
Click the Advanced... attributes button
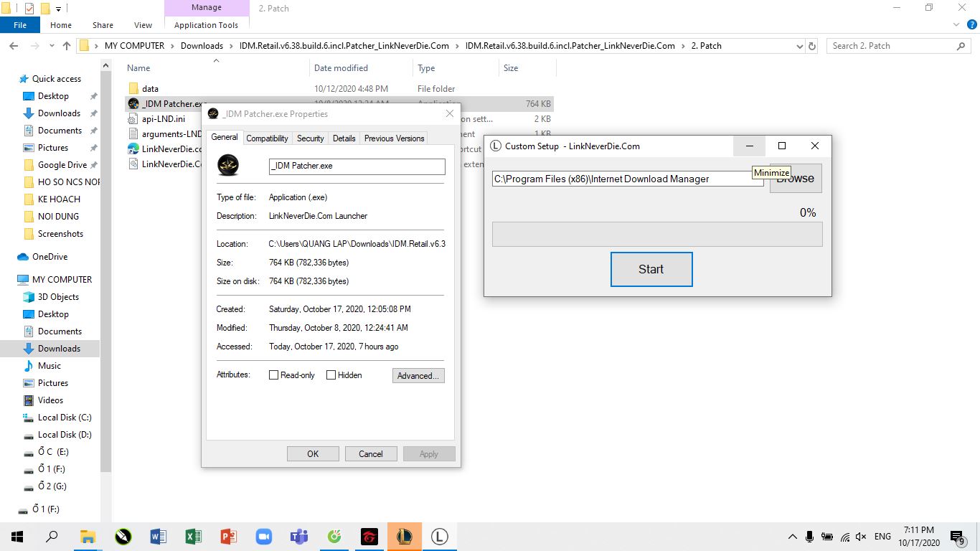418,375
